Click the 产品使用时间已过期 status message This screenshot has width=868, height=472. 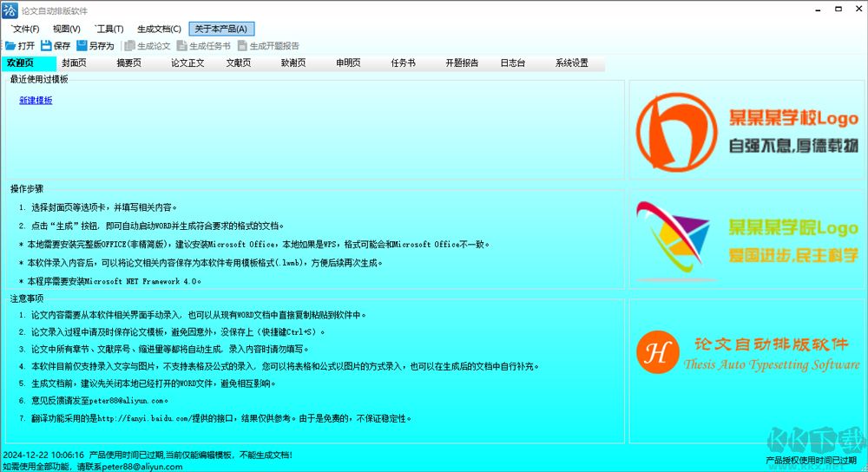(191, 455)
